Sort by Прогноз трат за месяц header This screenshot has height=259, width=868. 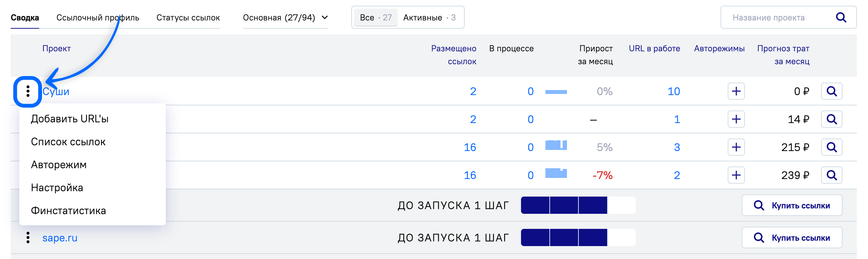783,55
